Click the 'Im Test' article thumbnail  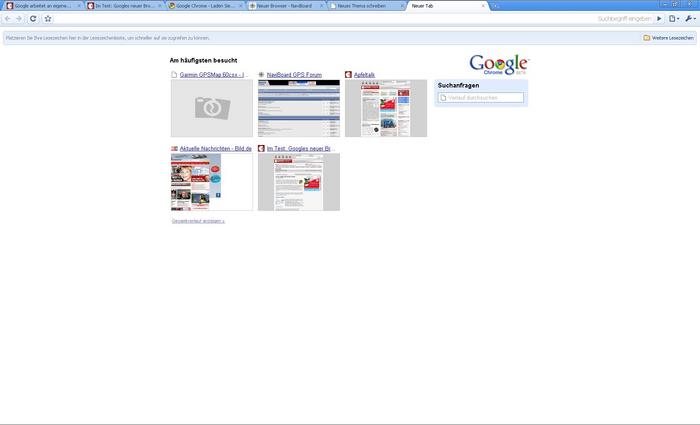[299, 182]
